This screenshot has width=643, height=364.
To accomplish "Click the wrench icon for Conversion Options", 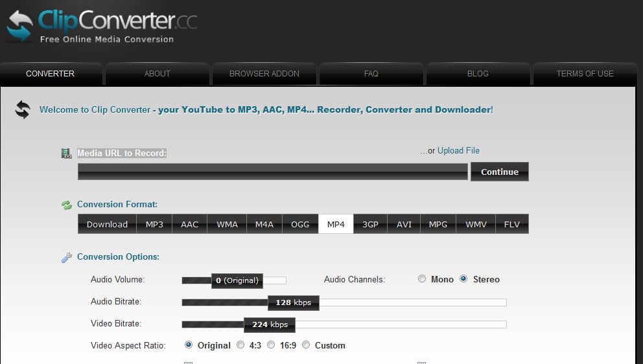I will 66,257.
